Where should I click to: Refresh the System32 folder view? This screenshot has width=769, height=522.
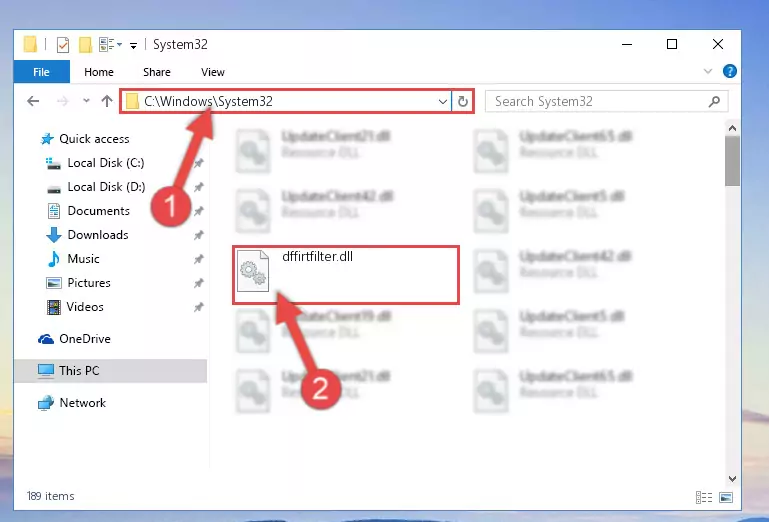point(462,102)
